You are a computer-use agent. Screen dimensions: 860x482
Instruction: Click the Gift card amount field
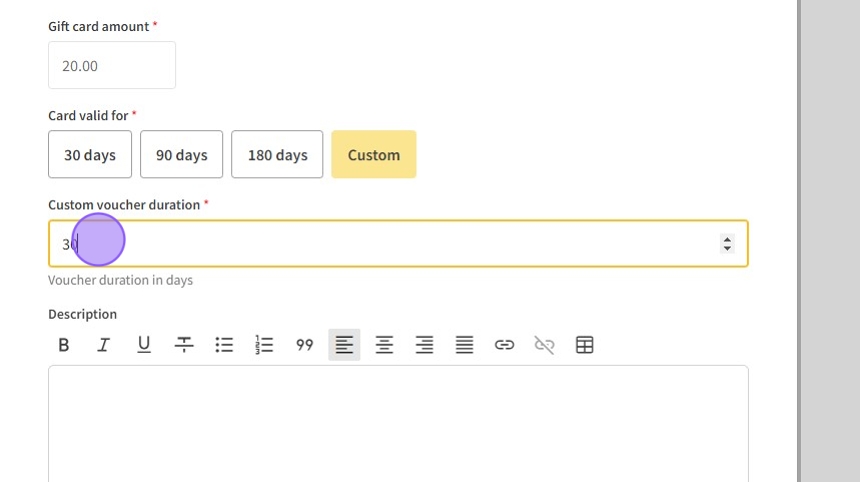[112, 66]
